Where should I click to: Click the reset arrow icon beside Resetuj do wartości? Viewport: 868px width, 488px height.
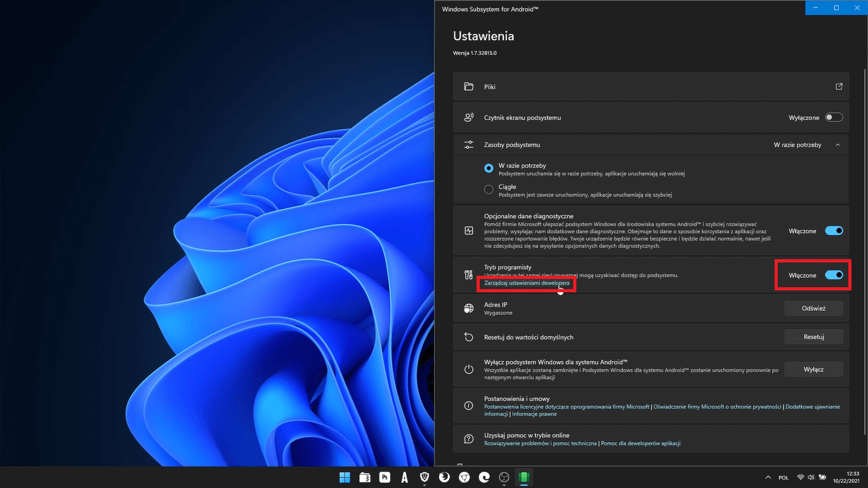coord(469,337)
